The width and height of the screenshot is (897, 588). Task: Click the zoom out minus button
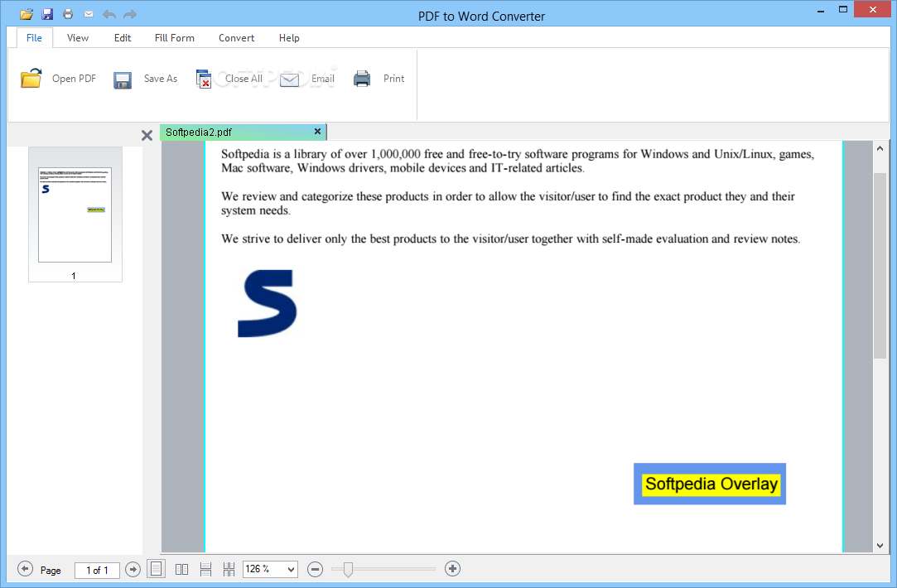pos(316,569)
